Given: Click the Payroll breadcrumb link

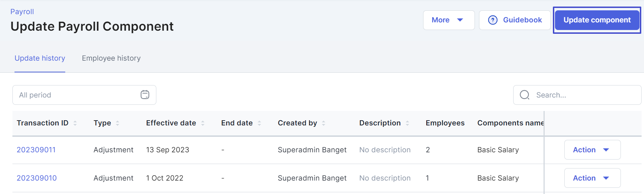Looking at the screenshot, I should pyautogui.click(x=22, y=12).
